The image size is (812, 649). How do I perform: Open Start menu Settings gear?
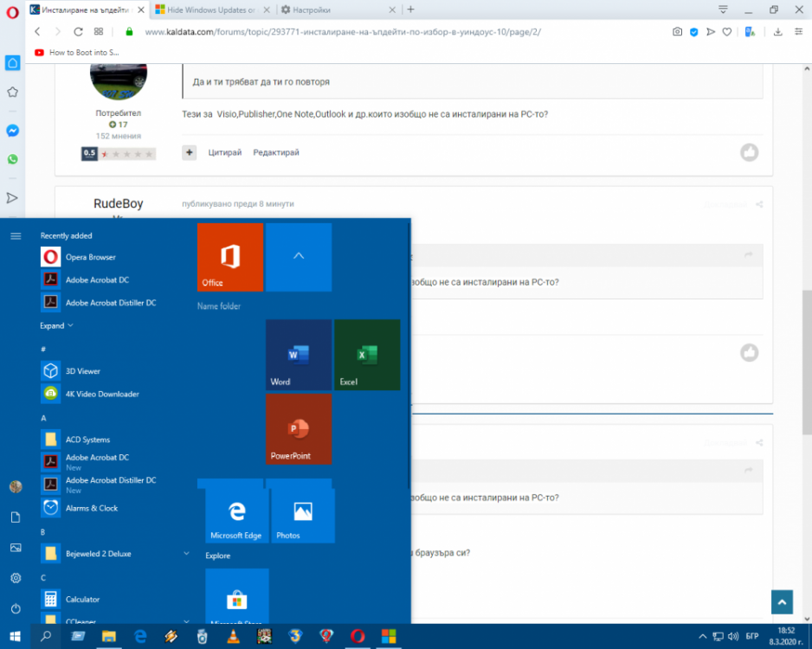16,578
